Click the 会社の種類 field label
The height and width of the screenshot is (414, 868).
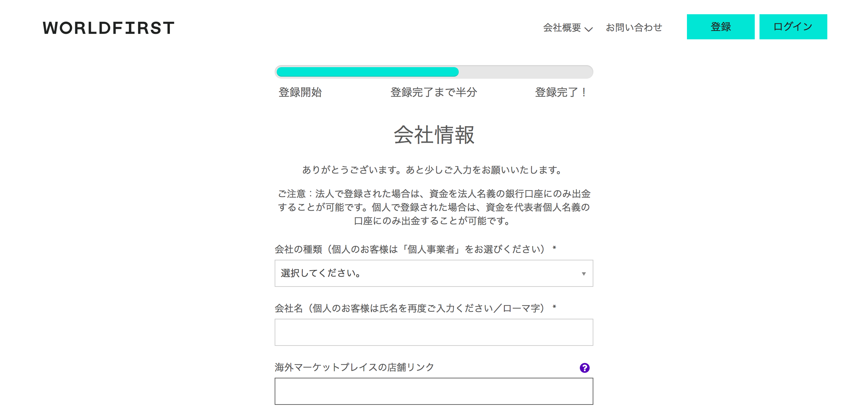click(415, 249)
